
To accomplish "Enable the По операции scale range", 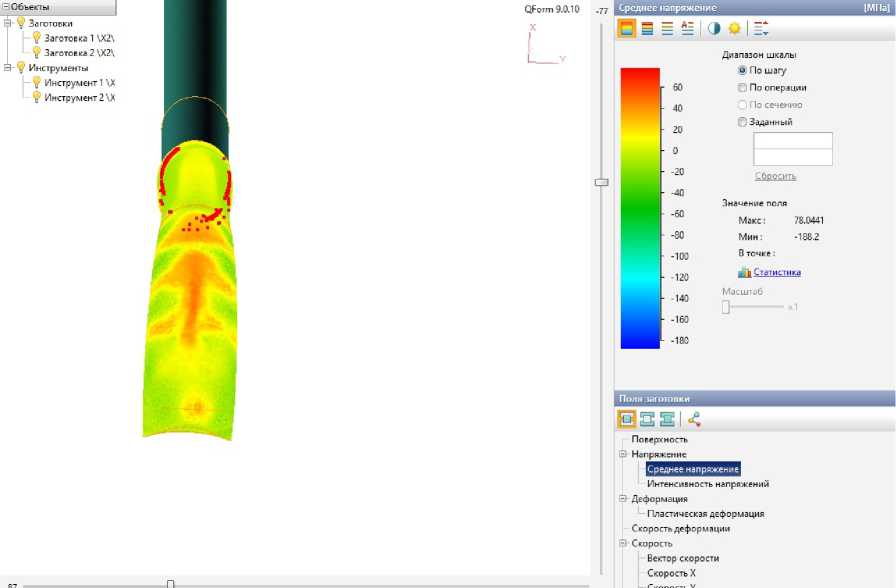I will click(742, 88).
